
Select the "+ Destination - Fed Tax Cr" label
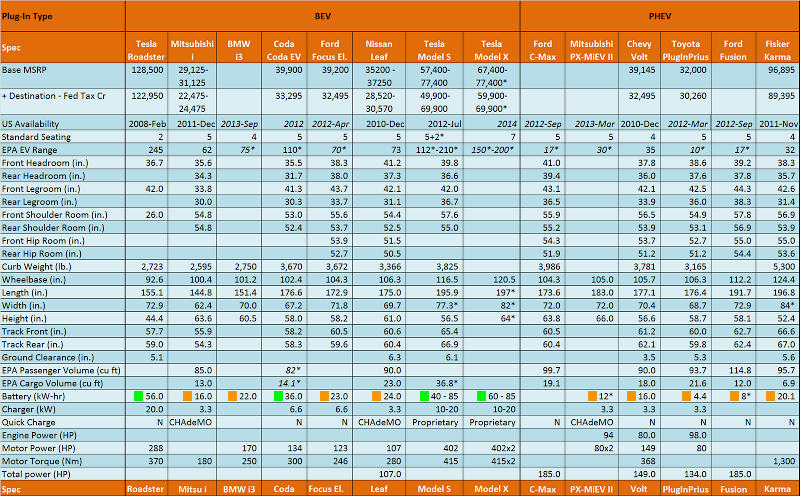pos(54,96)
